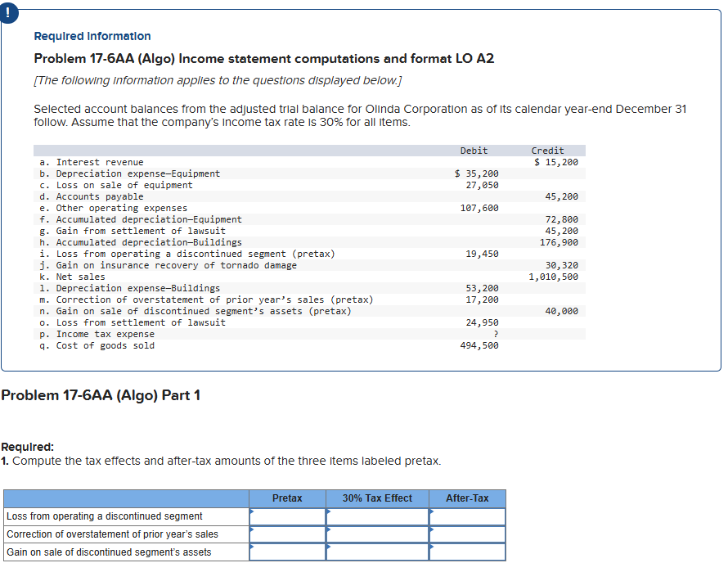Click the blue marker in Gain row After-Tax cell
The height and width of the screenshot is (563, 728).
(x=430, y=548)
